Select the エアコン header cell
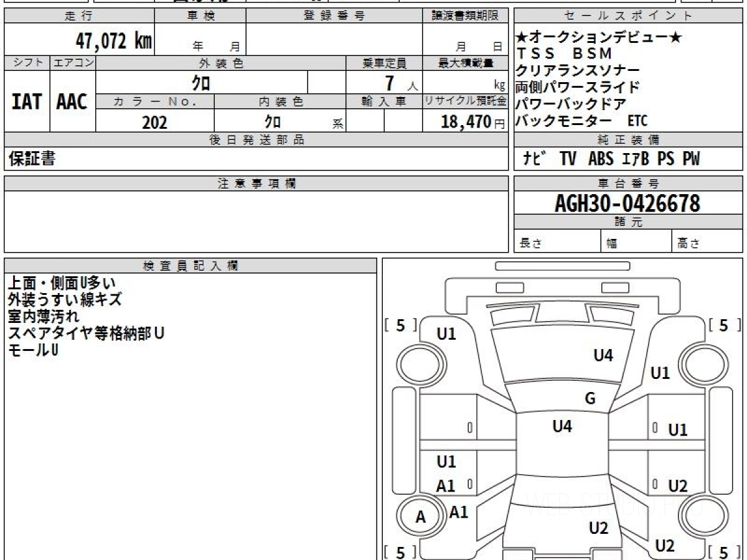Screen dimensions: 747x560 click(73, 63)
